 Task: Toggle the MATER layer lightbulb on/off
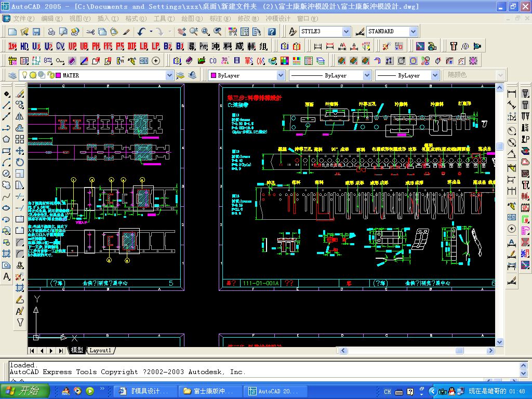pyautogui.click(x=24, y=75)
